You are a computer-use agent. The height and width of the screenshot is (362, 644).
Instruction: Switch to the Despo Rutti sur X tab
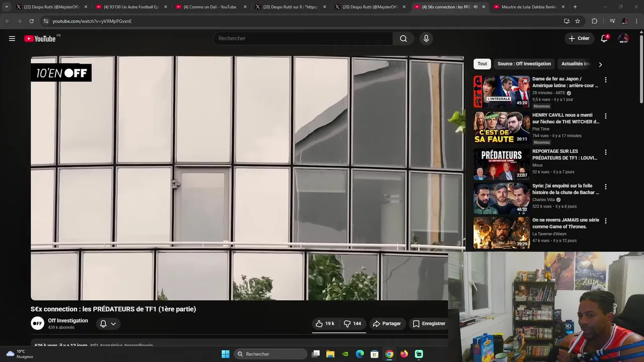(290, 7)
